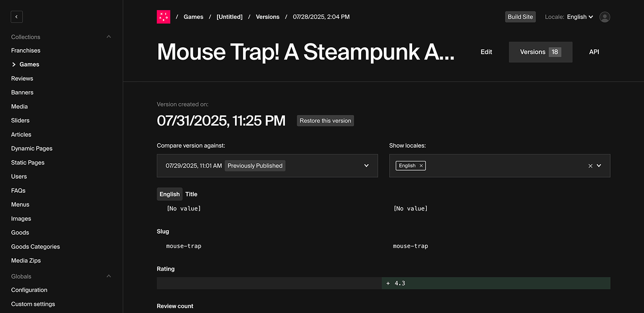
Task: Collapse the Globals group
Action: (108, 276)
